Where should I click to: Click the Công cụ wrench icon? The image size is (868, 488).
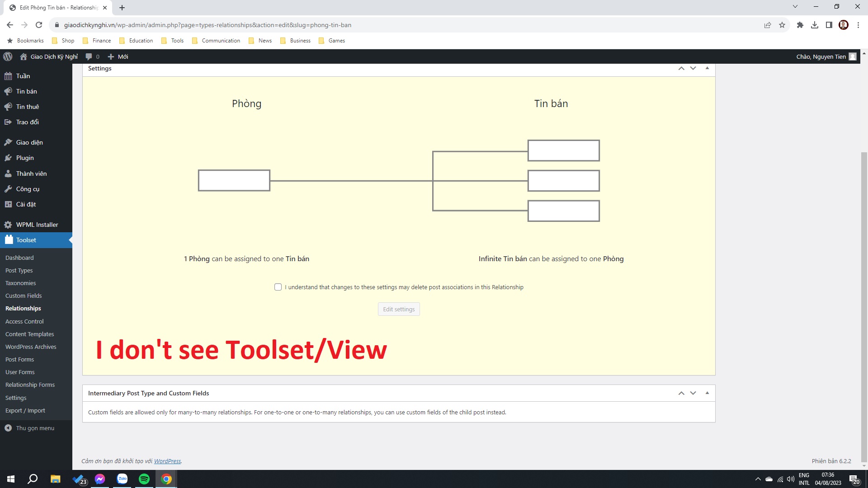(x=8, y=189)
